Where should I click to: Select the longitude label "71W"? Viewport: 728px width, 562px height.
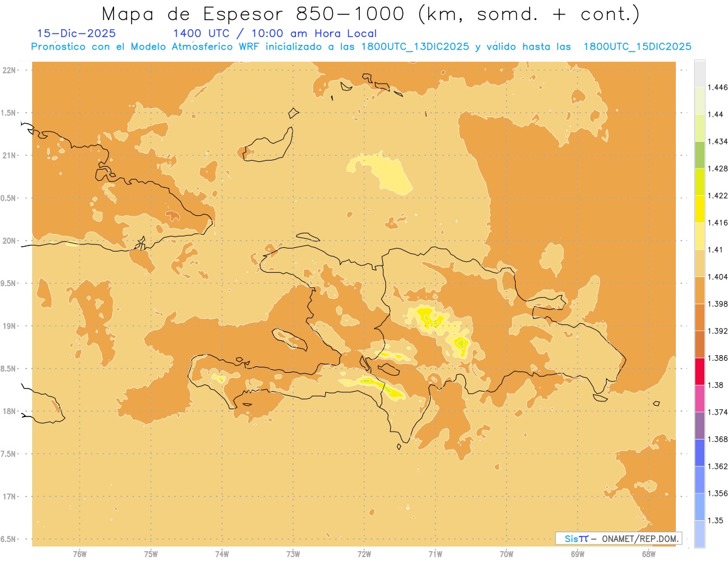(435, 554)
